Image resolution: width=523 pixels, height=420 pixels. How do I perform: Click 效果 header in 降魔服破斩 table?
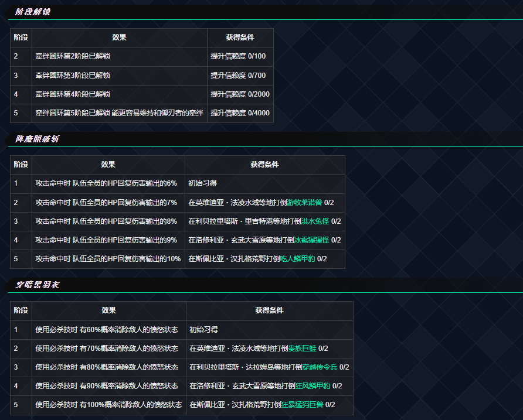108,165
